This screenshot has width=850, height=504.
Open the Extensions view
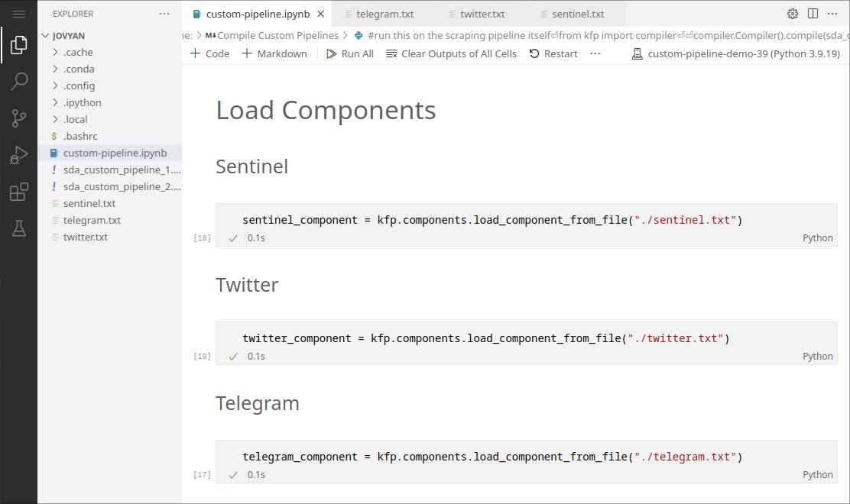[x=19, y=192]
